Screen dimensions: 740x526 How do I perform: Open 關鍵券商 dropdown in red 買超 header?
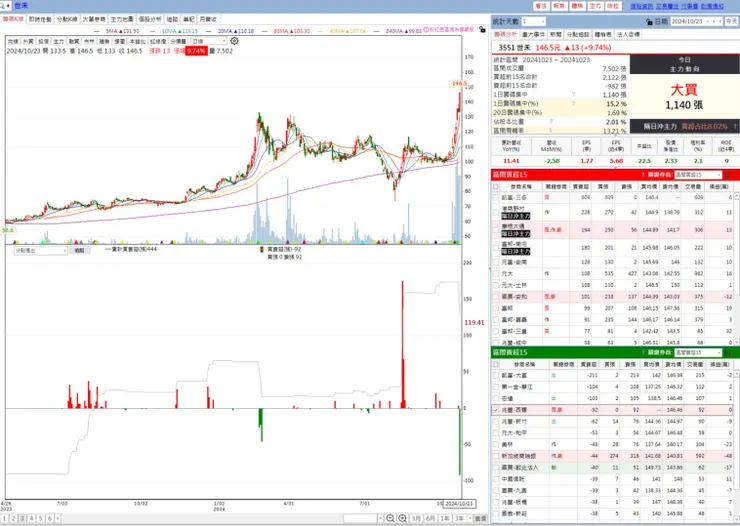tap(698, 175)
